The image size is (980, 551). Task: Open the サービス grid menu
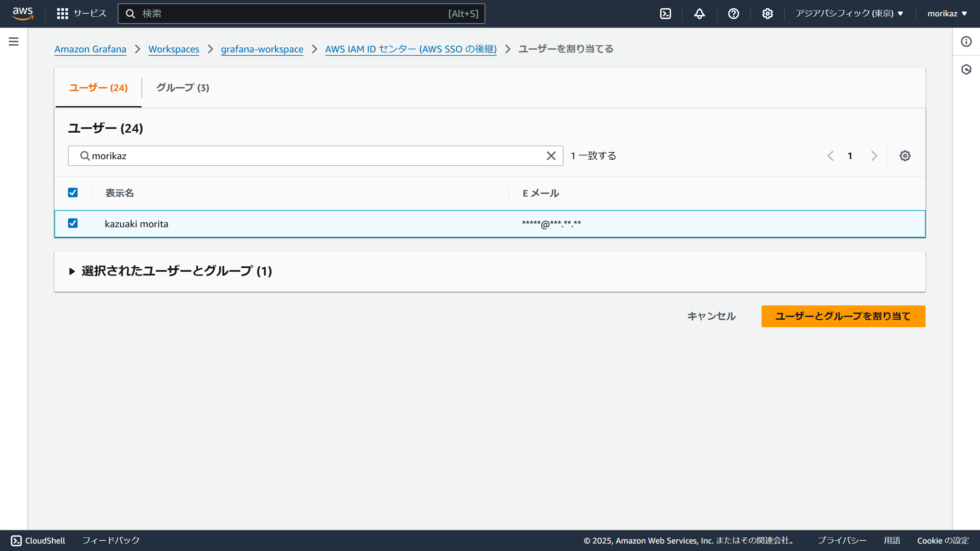click(81, 14)
